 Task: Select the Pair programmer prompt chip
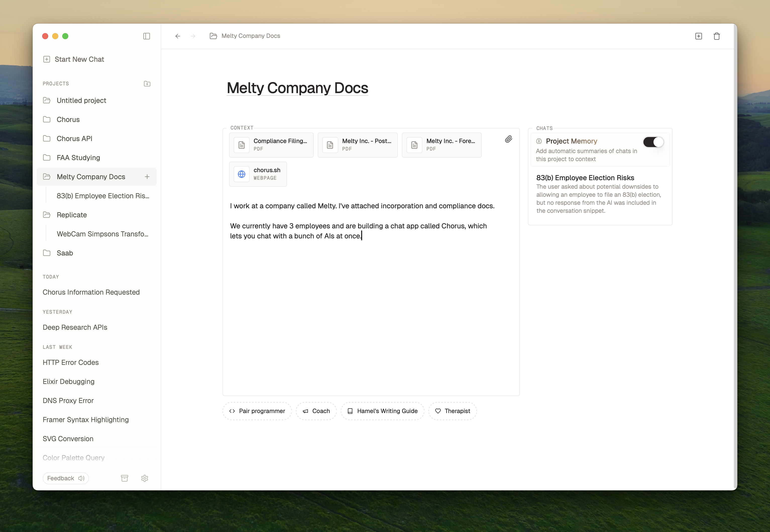[x=257, y=411]
